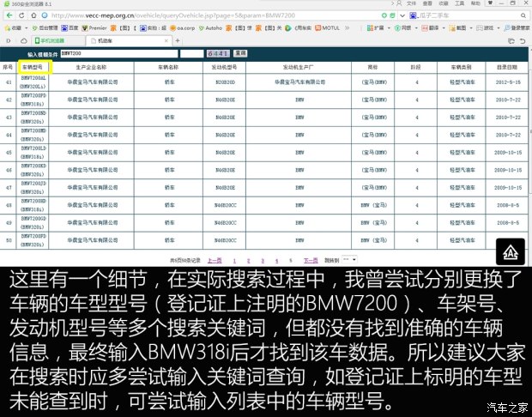The height and width of the screenshot is (417, 532).
Task: Click the N20B20D engine model cell
Action: tap(225, 82)
